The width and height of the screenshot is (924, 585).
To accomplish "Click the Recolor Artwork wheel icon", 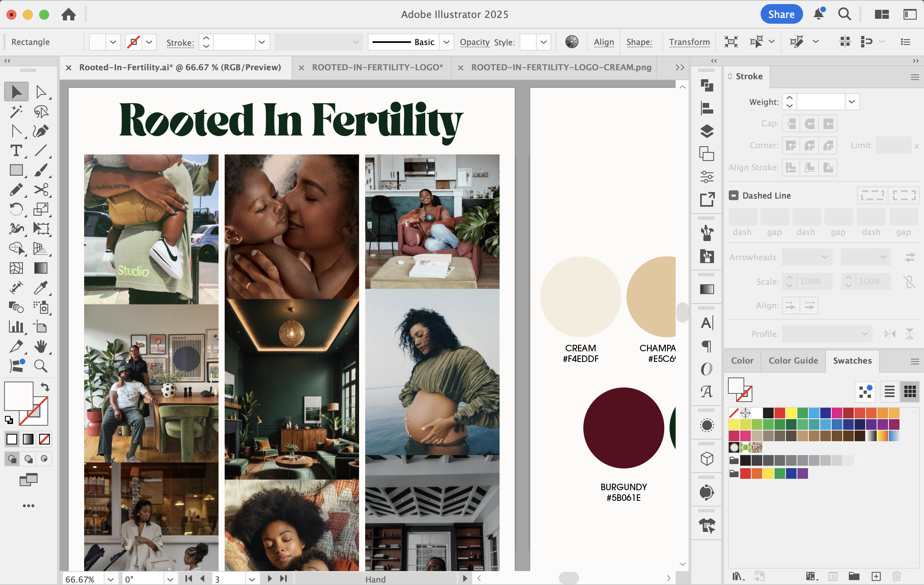I will (x=571, y=42).
